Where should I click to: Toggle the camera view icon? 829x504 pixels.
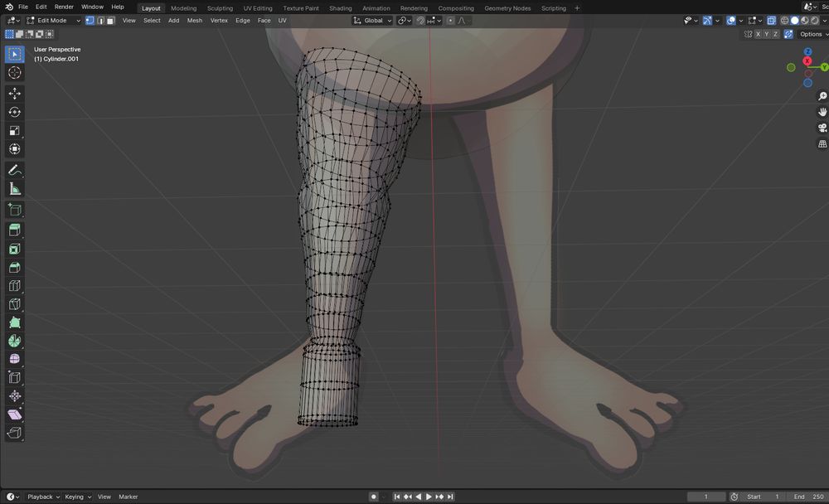point(822,128)
